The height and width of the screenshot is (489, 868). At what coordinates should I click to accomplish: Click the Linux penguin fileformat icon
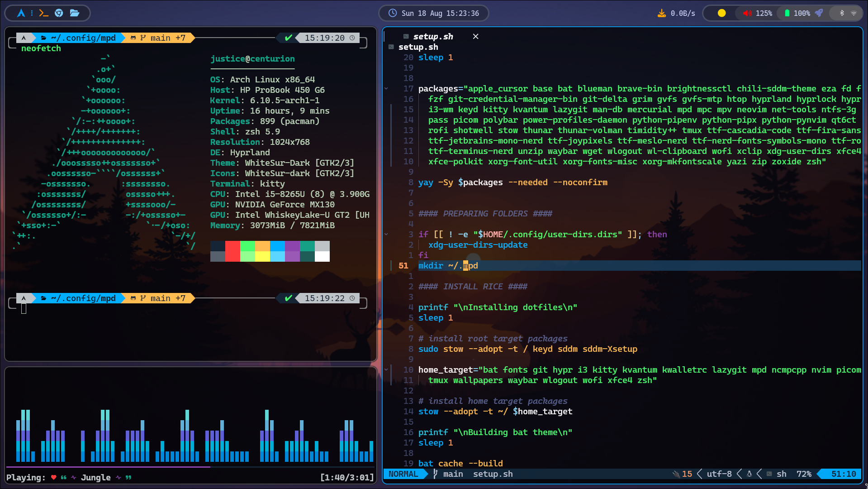[x=749, y=474]
